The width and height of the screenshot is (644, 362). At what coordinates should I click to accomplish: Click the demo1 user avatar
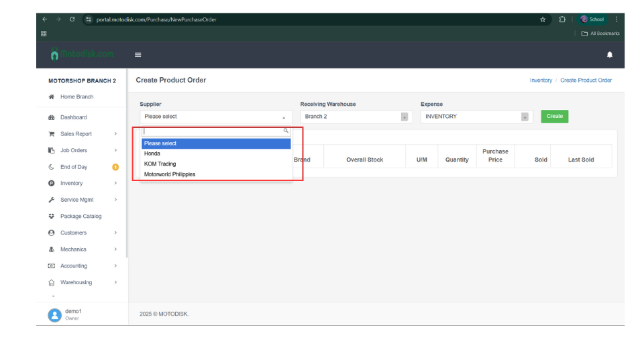pyautogui.click(x=54, y=314)
